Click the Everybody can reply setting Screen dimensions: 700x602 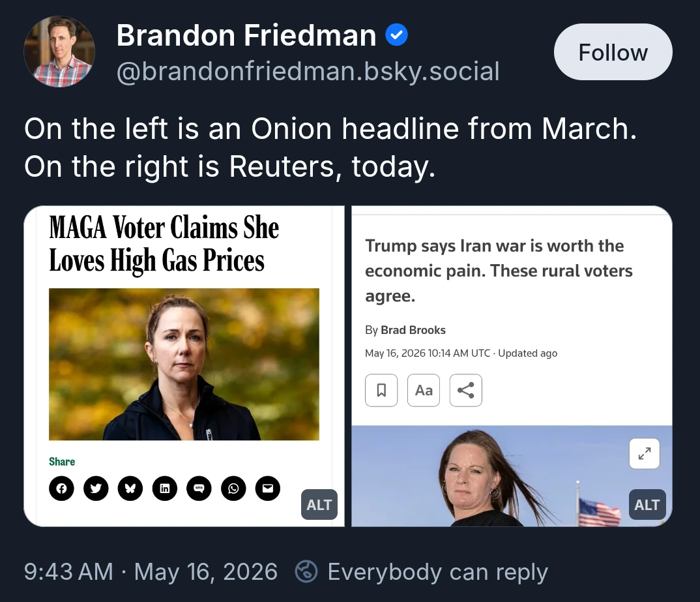point(422,572)
